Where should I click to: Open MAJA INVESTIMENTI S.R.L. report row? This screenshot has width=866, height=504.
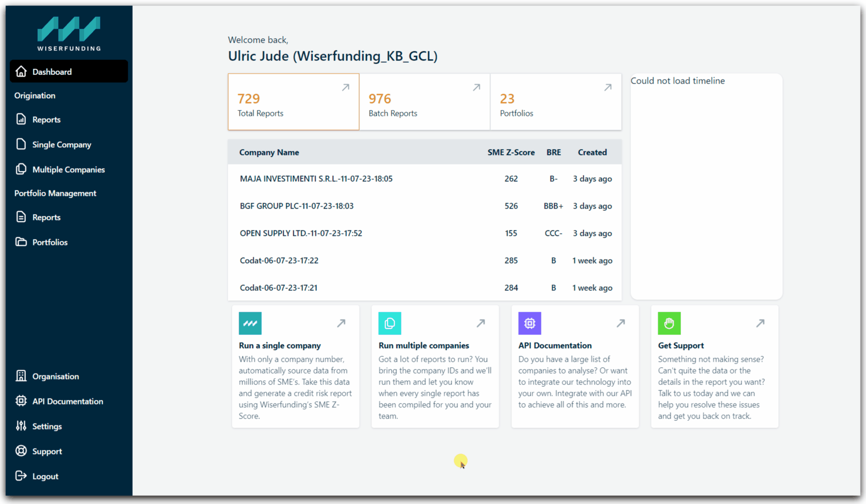[425, 179]
